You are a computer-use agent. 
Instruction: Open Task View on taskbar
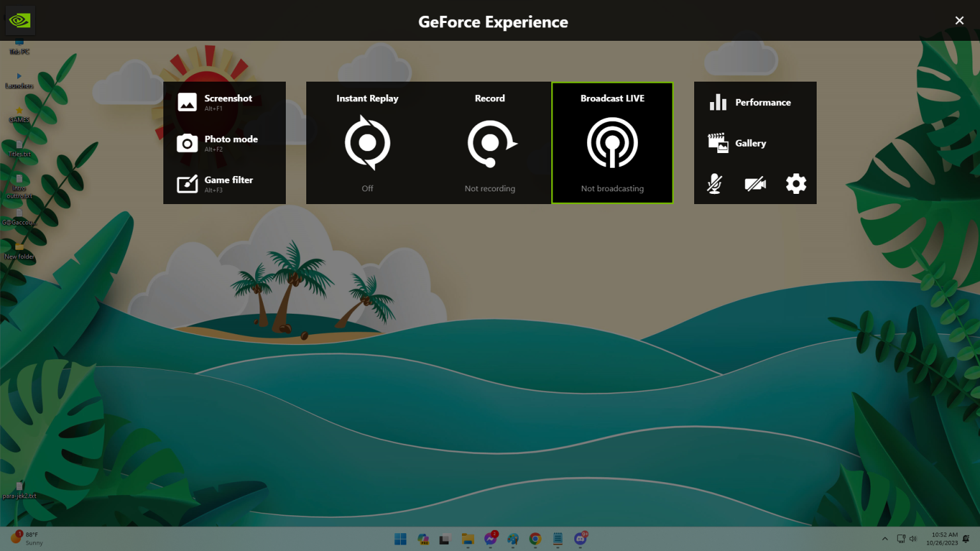(x=445, y=539)
